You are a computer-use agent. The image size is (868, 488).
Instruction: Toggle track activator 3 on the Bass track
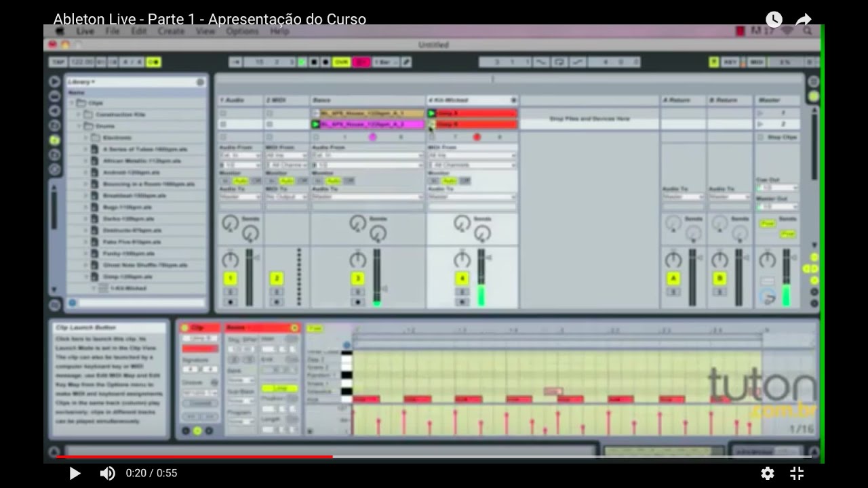click(x=357, y=279)
